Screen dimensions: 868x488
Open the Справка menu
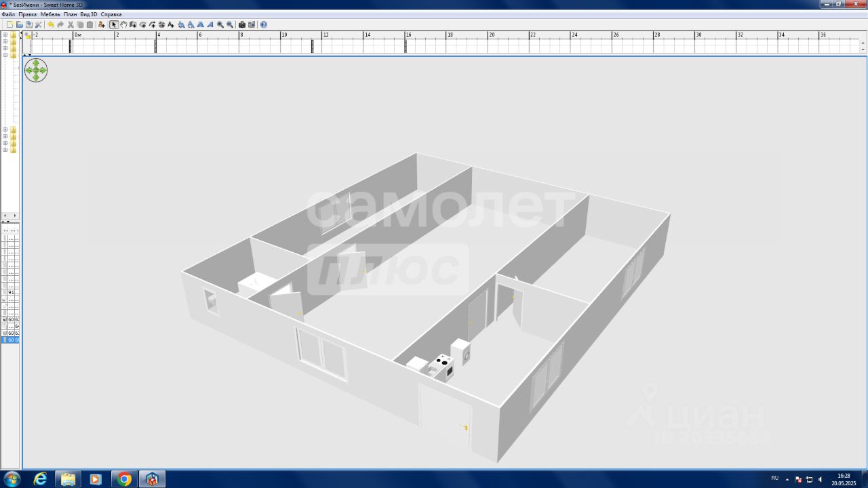pyautogui.click(x=111, y=14)
